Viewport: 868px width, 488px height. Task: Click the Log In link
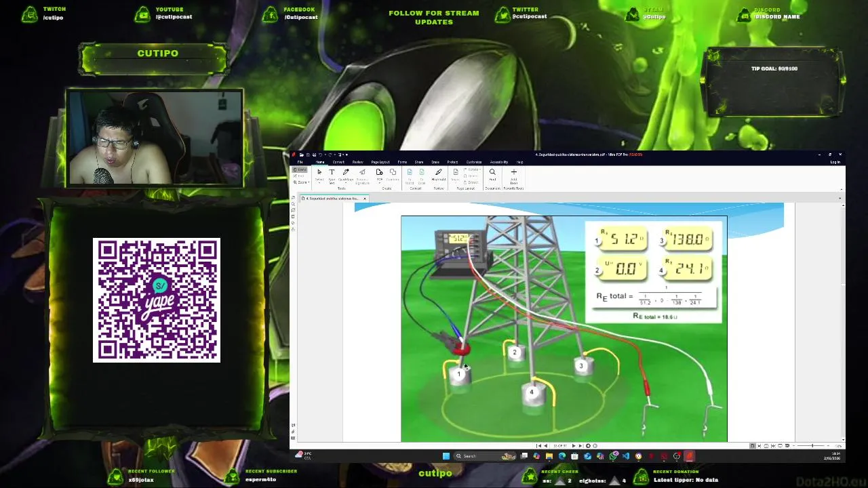pyautogui.click(x=835, y=162)
